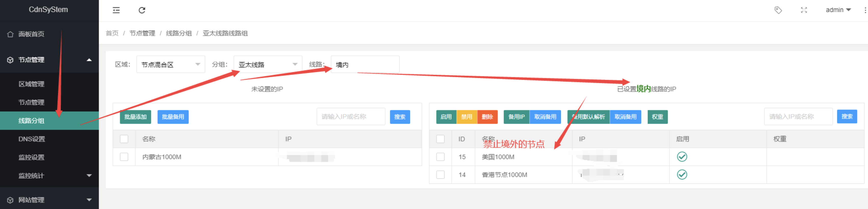Open the vertical more-options icon

point(865,10)
